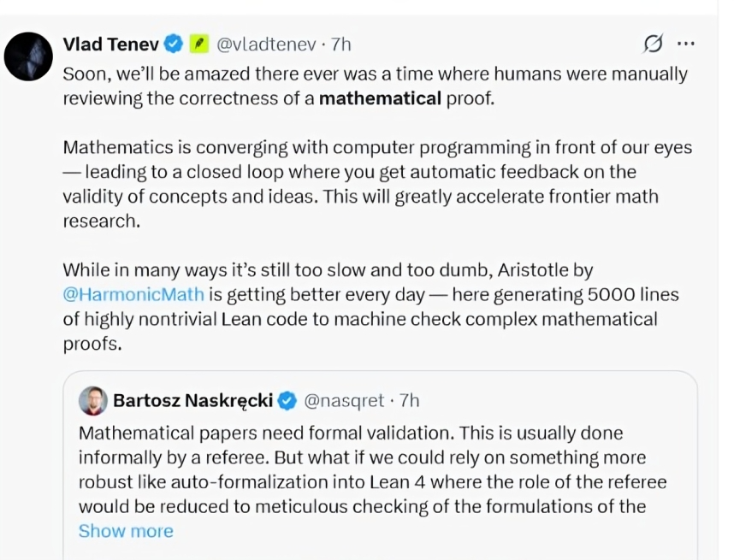This screenshot has height=560, width=734.
Task: Expand the quoted post with Show more
Action: (126, 531)
